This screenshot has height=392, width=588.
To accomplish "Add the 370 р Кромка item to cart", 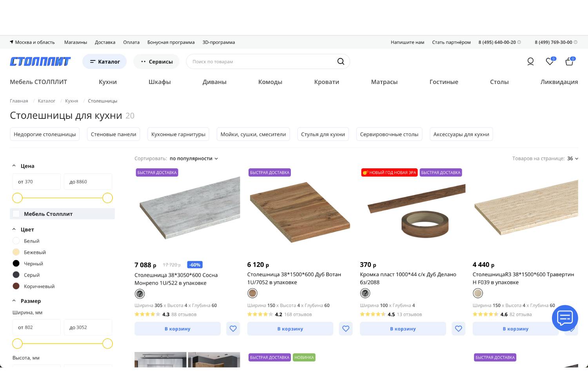I will pos(403,329).
